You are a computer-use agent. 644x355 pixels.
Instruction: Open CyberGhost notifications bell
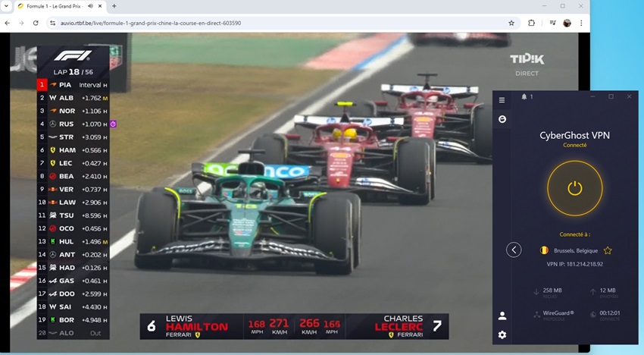tap(524, 96)
